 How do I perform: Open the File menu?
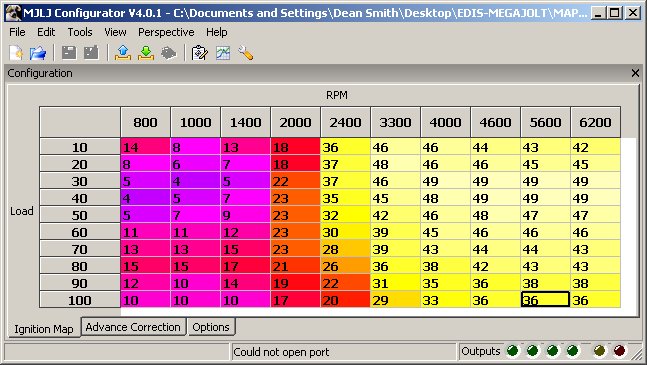[17, 32]
